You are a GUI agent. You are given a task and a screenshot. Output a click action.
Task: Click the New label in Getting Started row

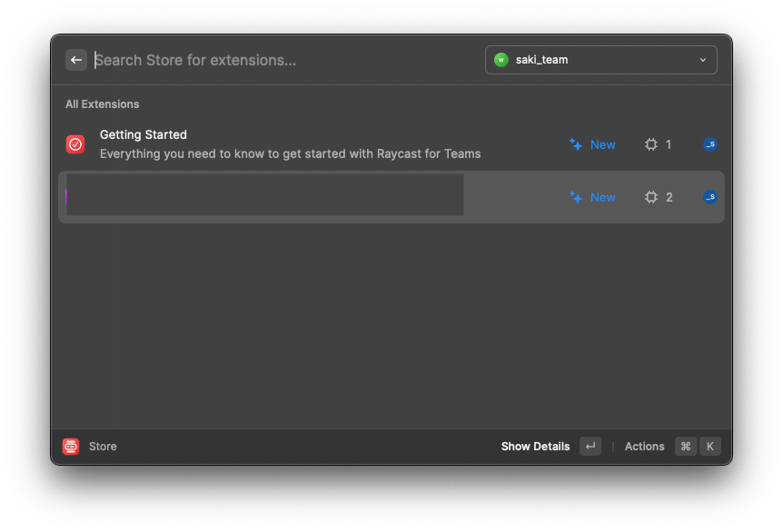point(603,144)
